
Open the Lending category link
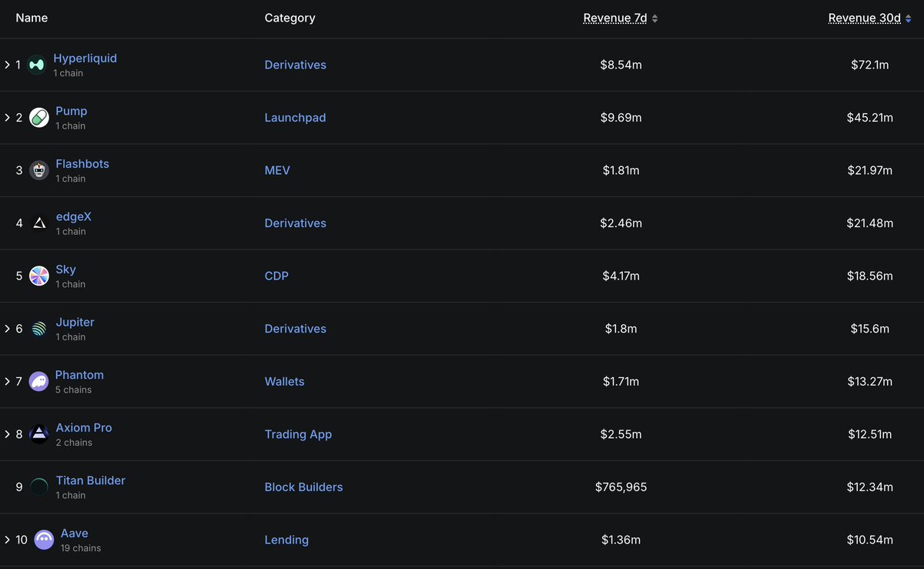(x=286, y=540)
